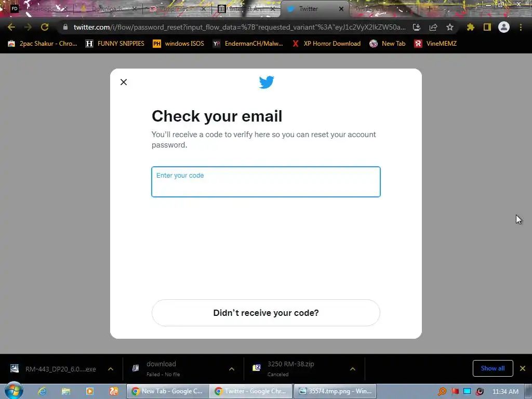This screenshot has height=399, width=532.
Task: Focus the Enter your code field
Action: [265, 181]
